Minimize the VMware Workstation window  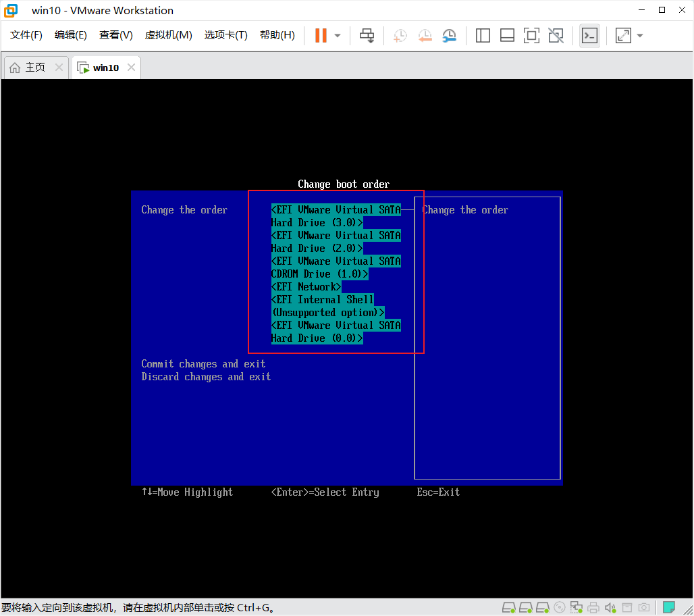pos(642,10)
